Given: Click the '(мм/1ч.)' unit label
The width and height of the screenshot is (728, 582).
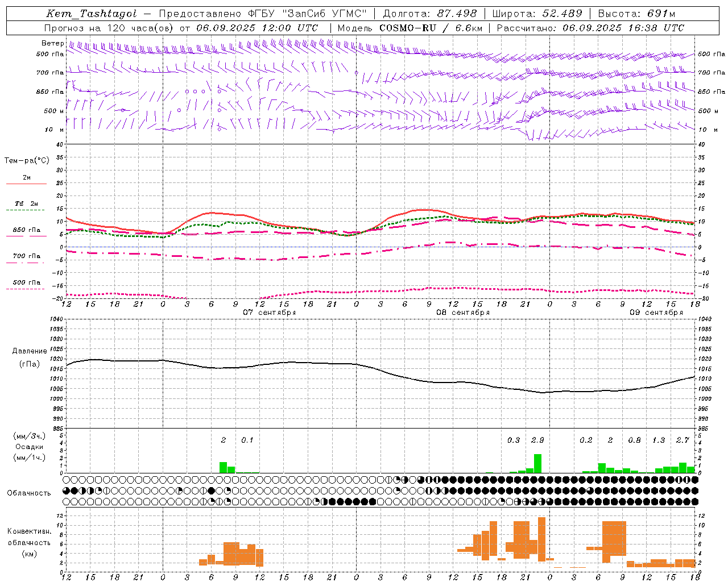Looking at the screenshot, I should [x=30, y=458].
